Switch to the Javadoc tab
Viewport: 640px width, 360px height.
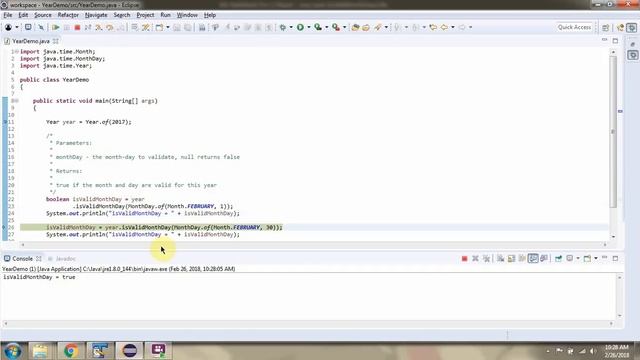click(62, 259)
